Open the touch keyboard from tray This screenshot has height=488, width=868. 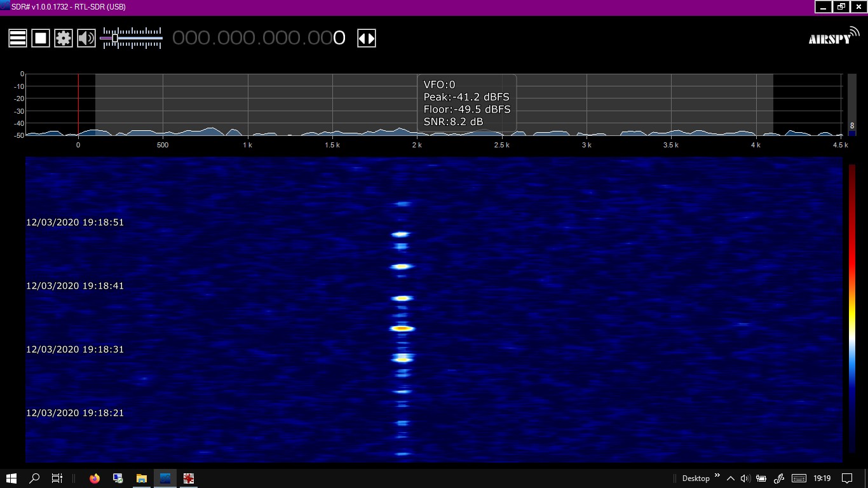799,478
